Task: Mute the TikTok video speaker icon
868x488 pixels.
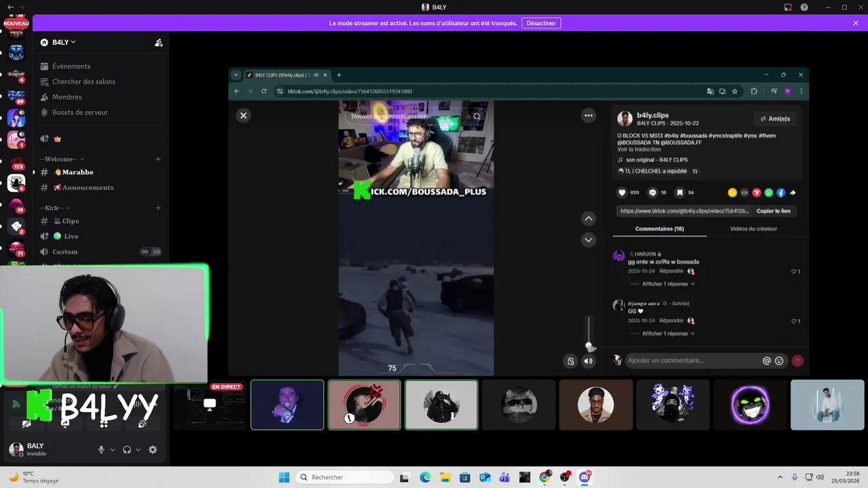Action: (x=588, y=361)
